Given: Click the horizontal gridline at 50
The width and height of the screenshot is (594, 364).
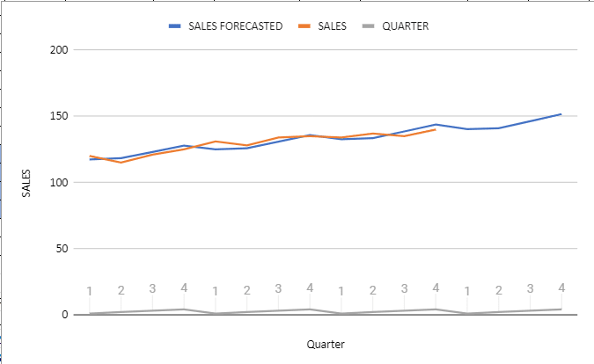Looking at the screenshot, I should [352, 249].
